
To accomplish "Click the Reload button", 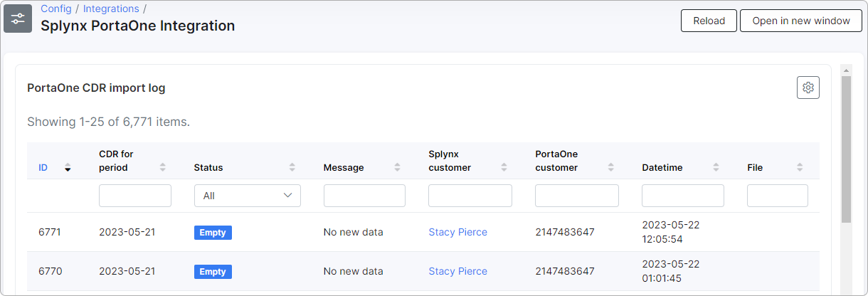I will click(709, 21).
